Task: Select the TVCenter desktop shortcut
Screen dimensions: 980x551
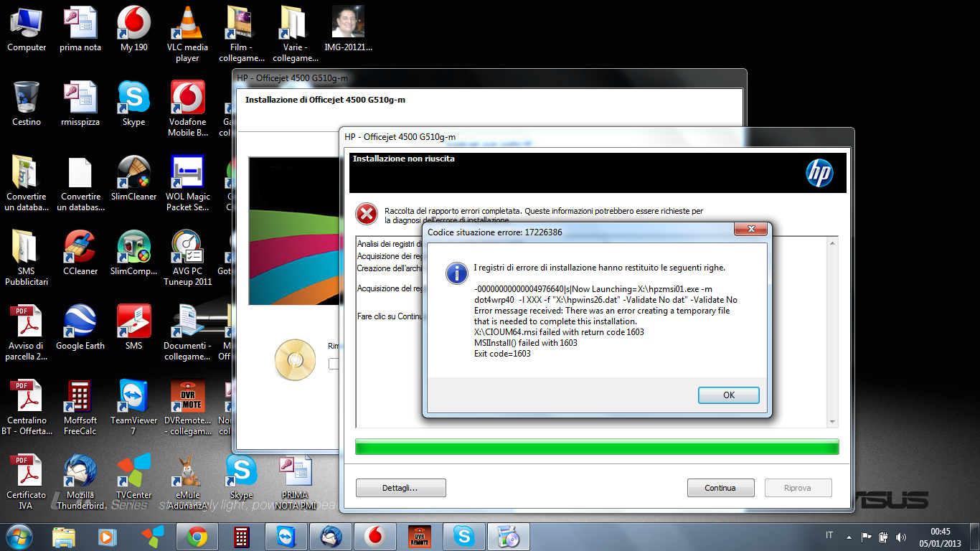Action: (134, 477)
